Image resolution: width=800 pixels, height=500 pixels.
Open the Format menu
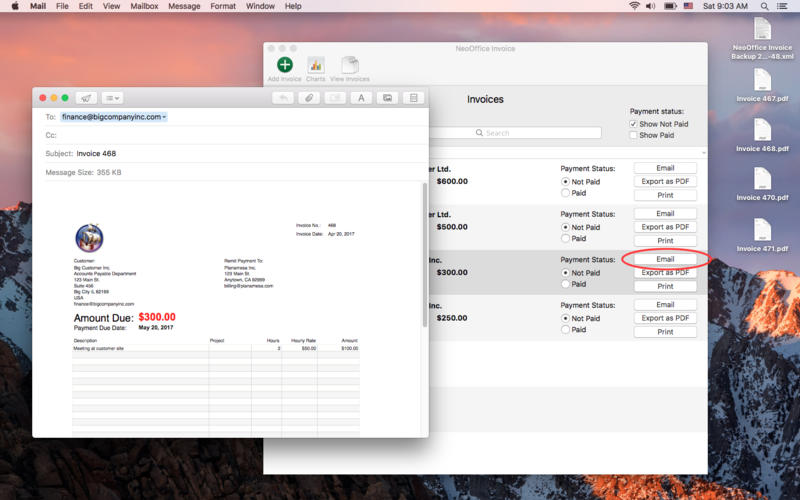coord(223,6)
